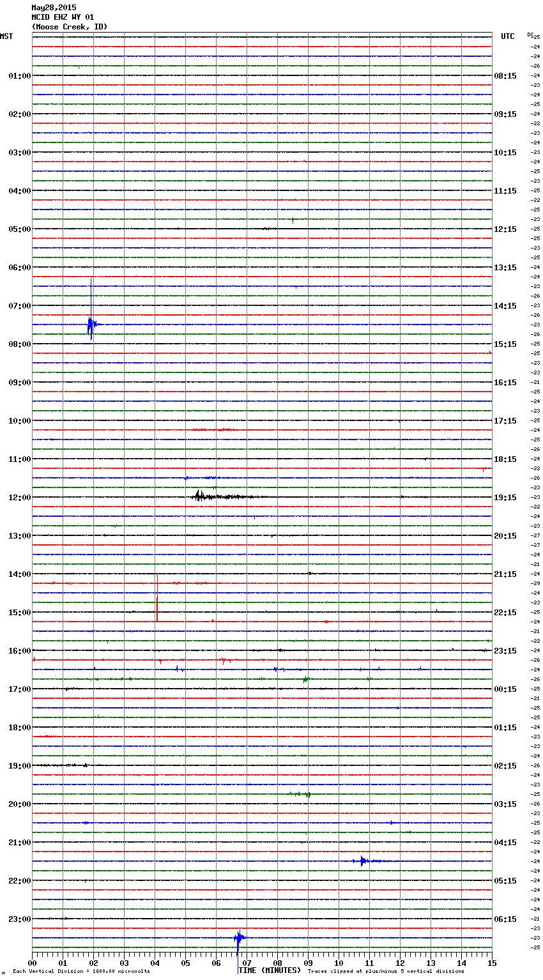Image resolution: width=543 pixels, height=980 pixels.
Task: Click the MST time zone label
Action: point(6,36)
